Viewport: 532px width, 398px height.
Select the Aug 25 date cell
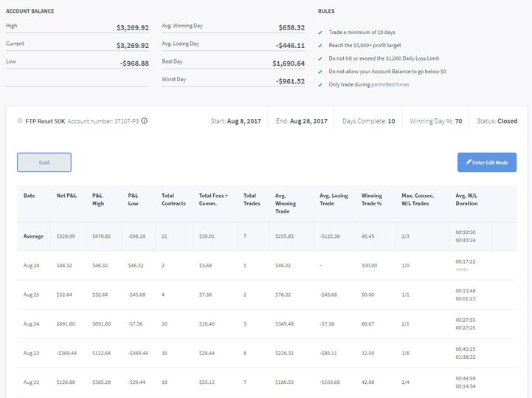coord(31,295)
